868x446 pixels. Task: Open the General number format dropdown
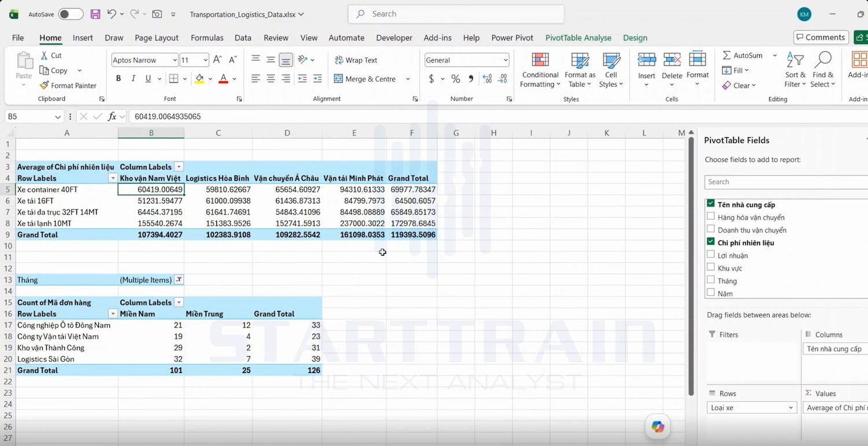tap(505, 60)
